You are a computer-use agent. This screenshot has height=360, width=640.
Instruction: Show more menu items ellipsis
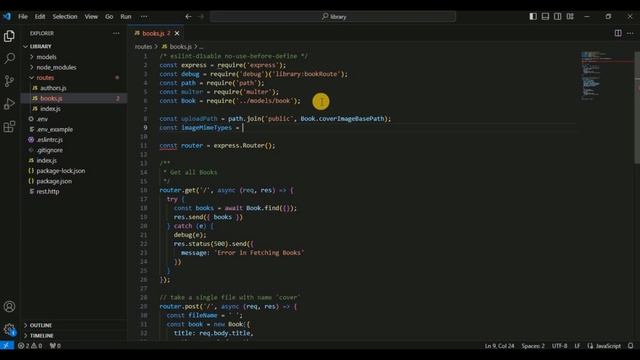point(144,16)
